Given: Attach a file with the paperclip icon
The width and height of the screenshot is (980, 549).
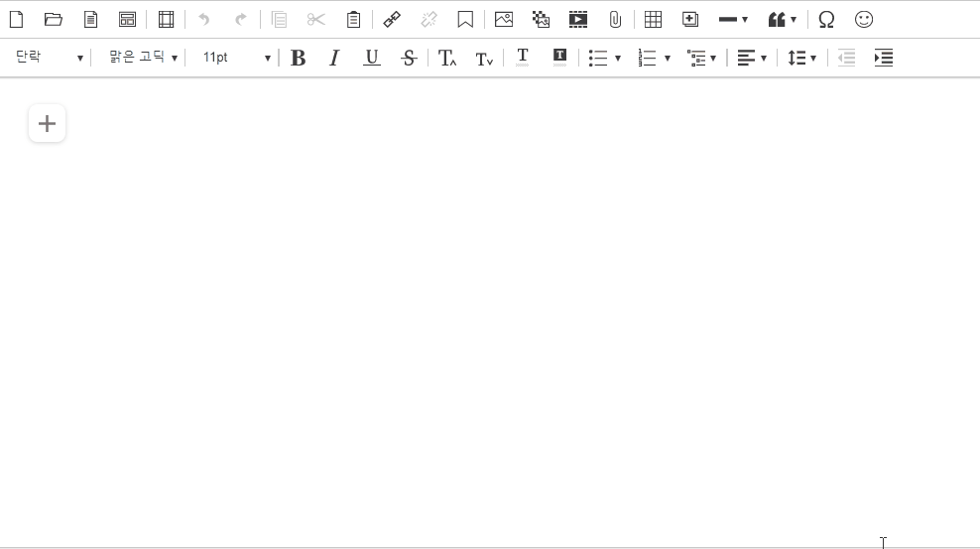Looking at the screenshot, I should pyautogui.click(x=615, y=19).
